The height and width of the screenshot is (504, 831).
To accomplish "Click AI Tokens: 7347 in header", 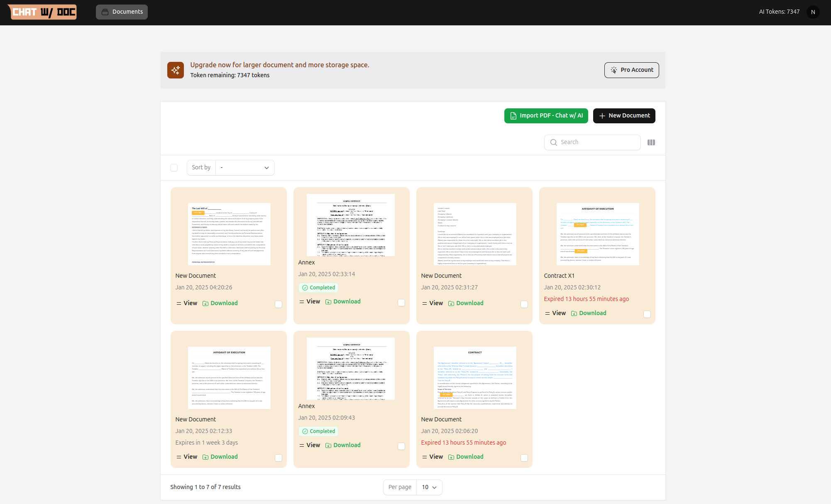I will click(779, 12).
